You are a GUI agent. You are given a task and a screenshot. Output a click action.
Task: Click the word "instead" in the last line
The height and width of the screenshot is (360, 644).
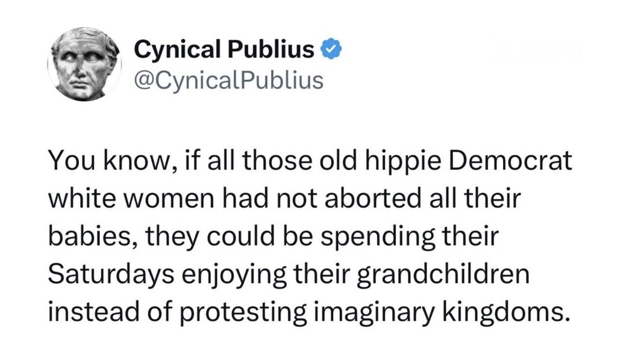tap(89, 312)
